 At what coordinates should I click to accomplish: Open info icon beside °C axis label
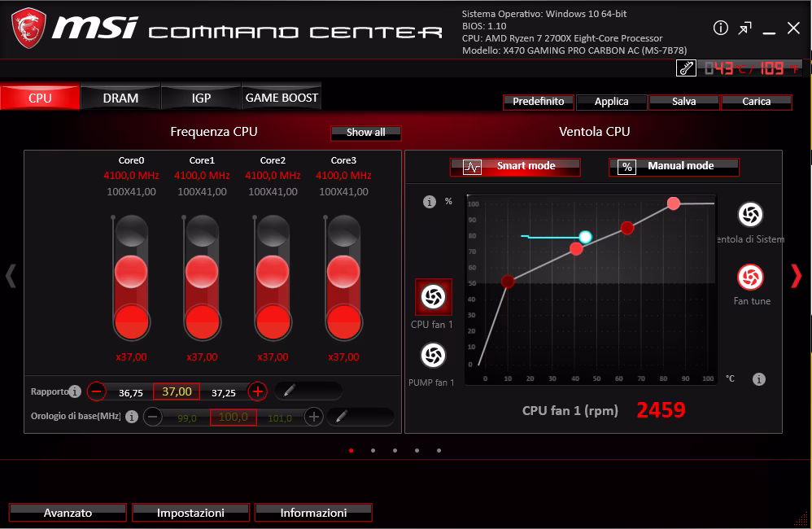pyautogui.click(x=758, y=379)
